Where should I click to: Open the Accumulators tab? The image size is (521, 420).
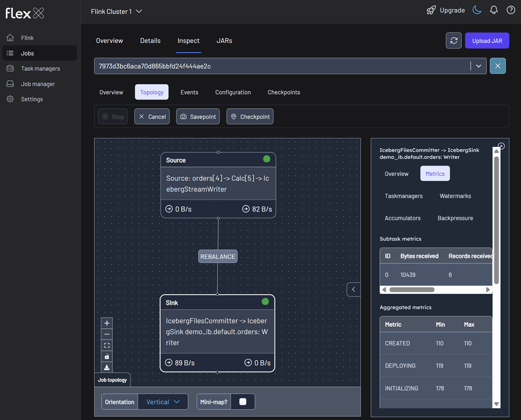click(403, 218)
